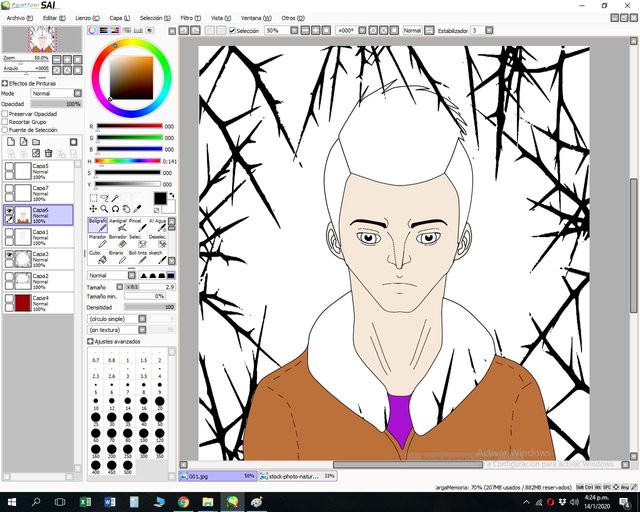
Task: Open the layer Mode dropdown
Action: (x=56, y=93)
